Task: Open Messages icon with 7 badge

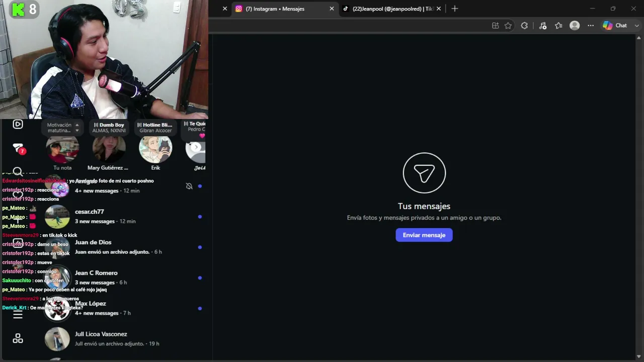Action: tap(19, 149)
